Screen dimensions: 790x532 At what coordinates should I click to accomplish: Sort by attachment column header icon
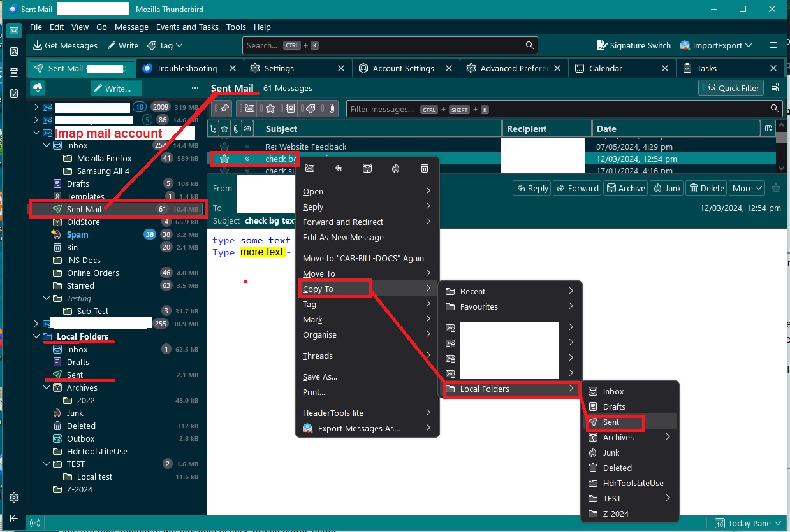(x=236, y=129)
